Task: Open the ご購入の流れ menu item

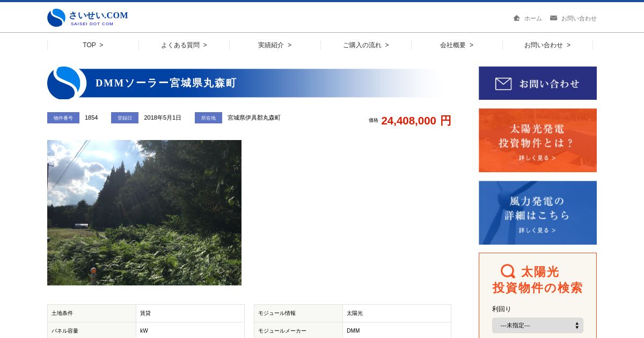Action: coord(366,45)
